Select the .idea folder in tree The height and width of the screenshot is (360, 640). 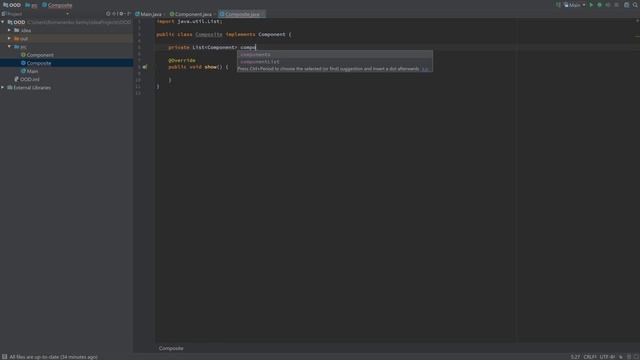22,30
